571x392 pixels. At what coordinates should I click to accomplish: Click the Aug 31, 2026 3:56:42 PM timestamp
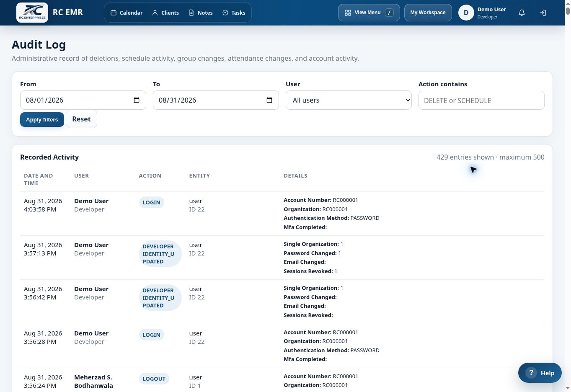click(43, 293)
